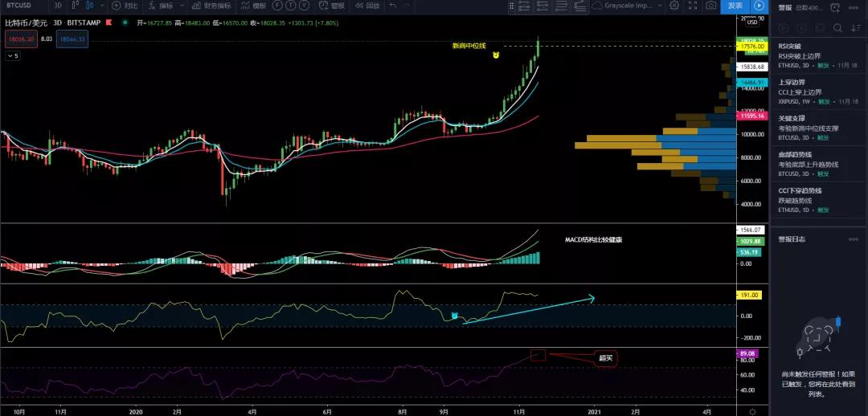Viewport: 868px width, 416px height.
Task: Select the MACD结构比较健康 text annotation
Action: [593, 240]
